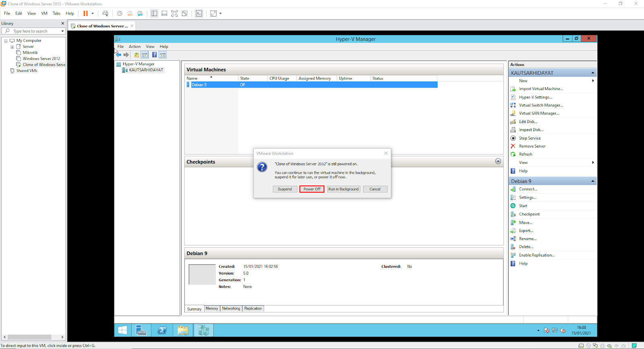
Task: Click Checkpoint action for Debian 9
Action: (x=529, y=214)
